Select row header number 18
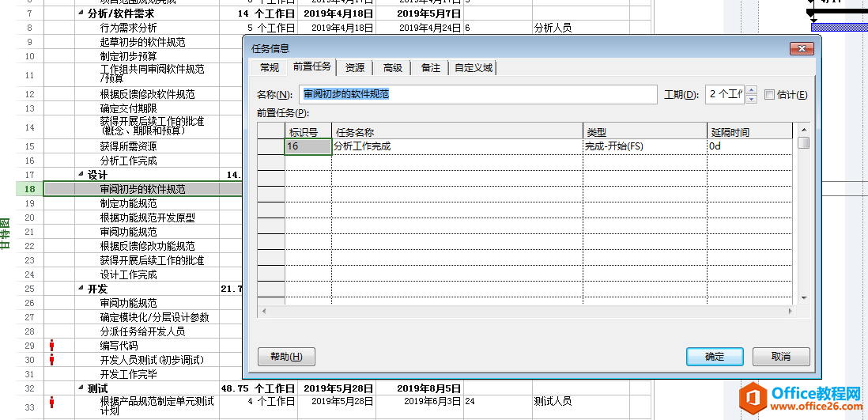 pyautogui.click(x=30, y=189)
